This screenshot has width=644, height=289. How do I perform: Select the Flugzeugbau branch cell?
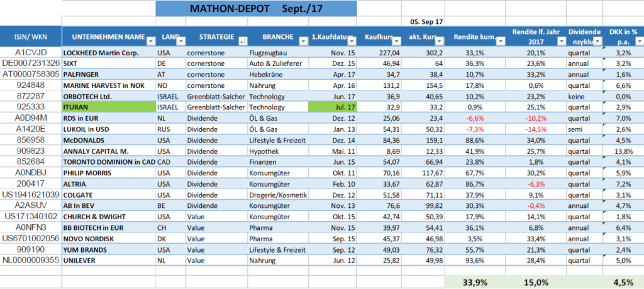click(x=278, y=53)
